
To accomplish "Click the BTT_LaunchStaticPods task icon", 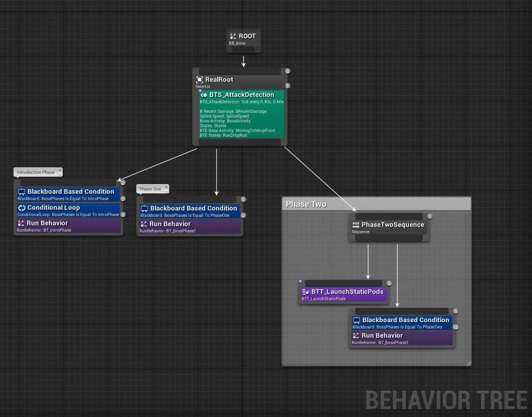I will [305, 292].
